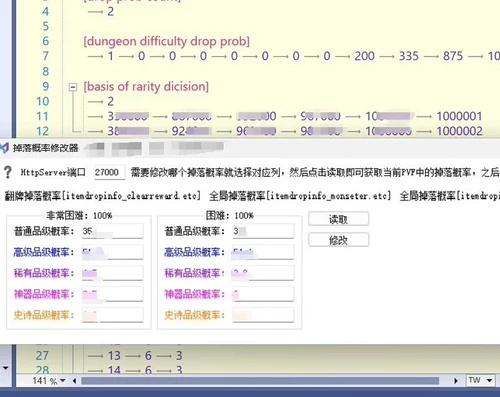Open the 141 % zoom dropdown
500x397 pixels.
[62, 380]
